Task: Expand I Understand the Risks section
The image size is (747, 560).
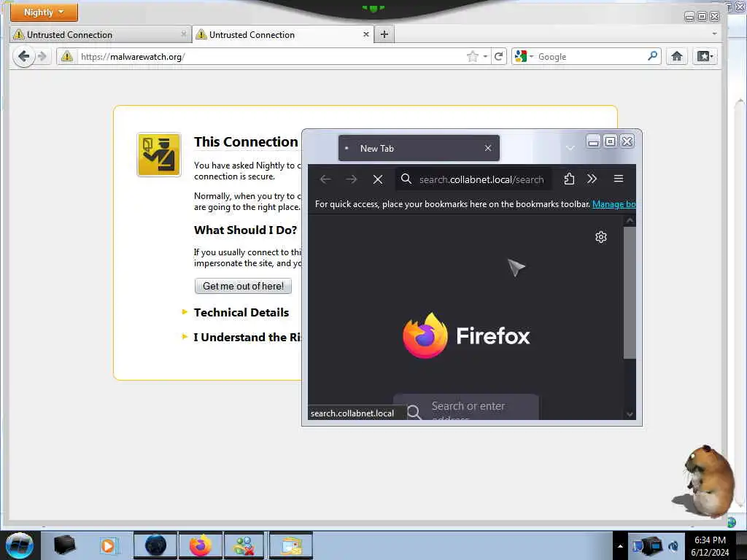Action: click(242, 337)
